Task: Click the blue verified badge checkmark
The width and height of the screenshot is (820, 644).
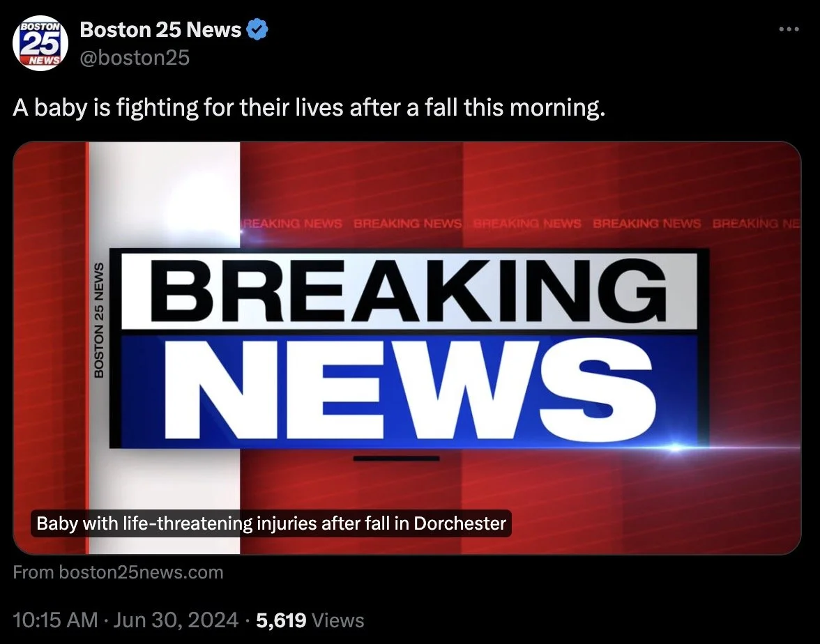Action: (x=257, y=30)
